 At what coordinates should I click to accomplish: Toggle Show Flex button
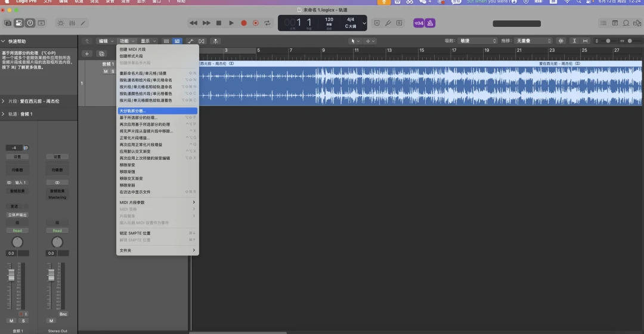(x=202, y=41)
